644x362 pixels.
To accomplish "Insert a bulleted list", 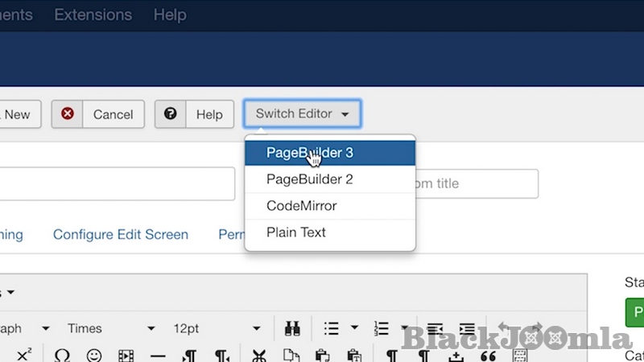I will tap(331, 328).
